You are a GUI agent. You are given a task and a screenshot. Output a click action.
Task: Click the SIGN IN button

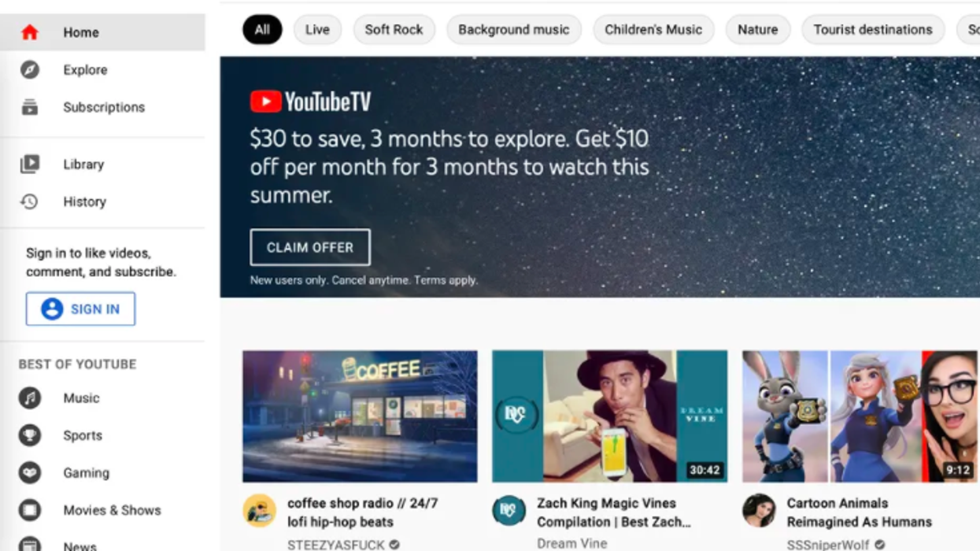80,309
